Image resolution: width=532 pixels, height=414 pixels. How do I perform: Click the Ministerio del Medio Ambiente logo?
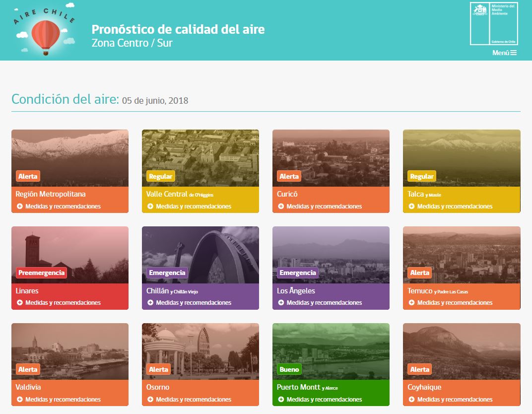click(494, 24)
